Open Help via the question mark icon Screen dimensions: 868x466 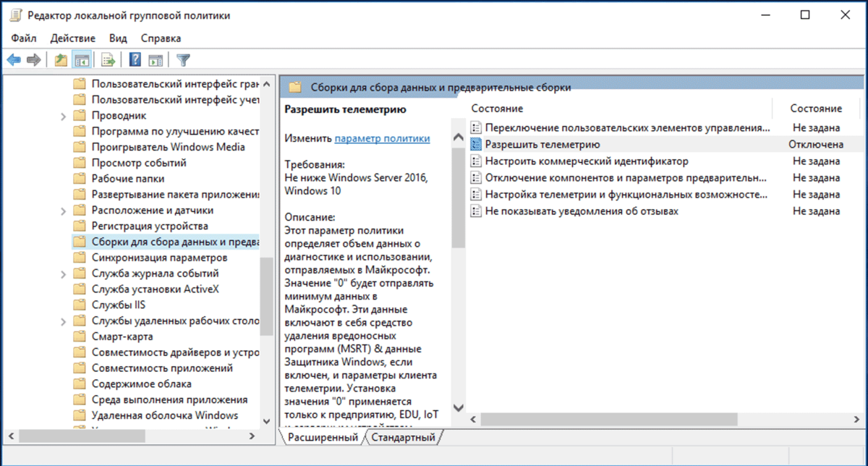135,59
